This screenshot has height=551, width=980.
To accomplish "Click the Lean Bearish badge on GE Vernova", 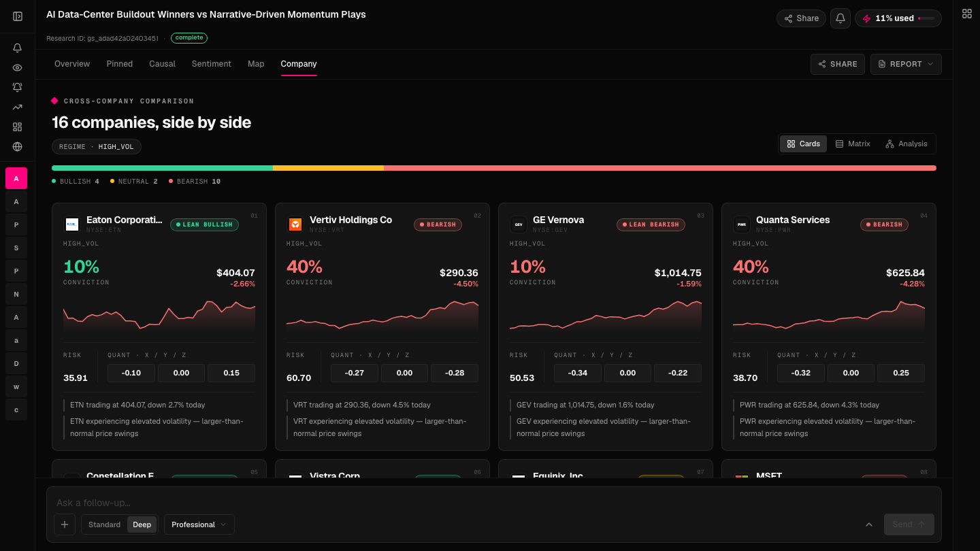I will [x=651, y=224].
